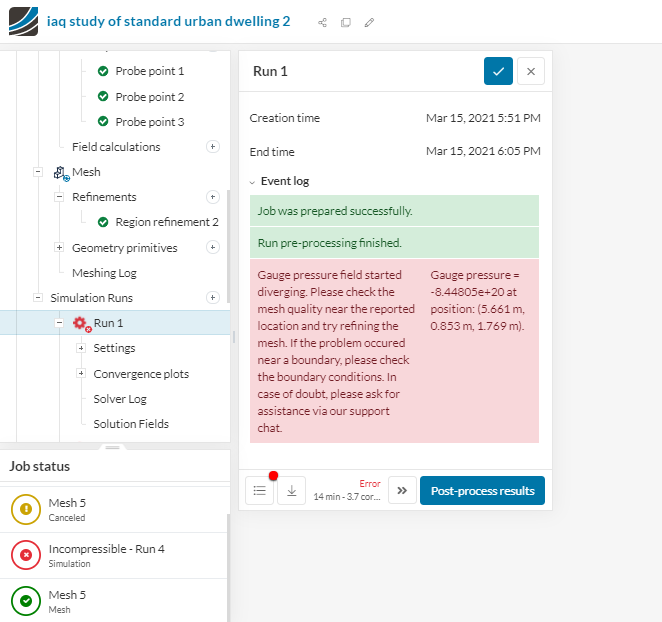Click the Post-process results button

(x=482, y=491)
